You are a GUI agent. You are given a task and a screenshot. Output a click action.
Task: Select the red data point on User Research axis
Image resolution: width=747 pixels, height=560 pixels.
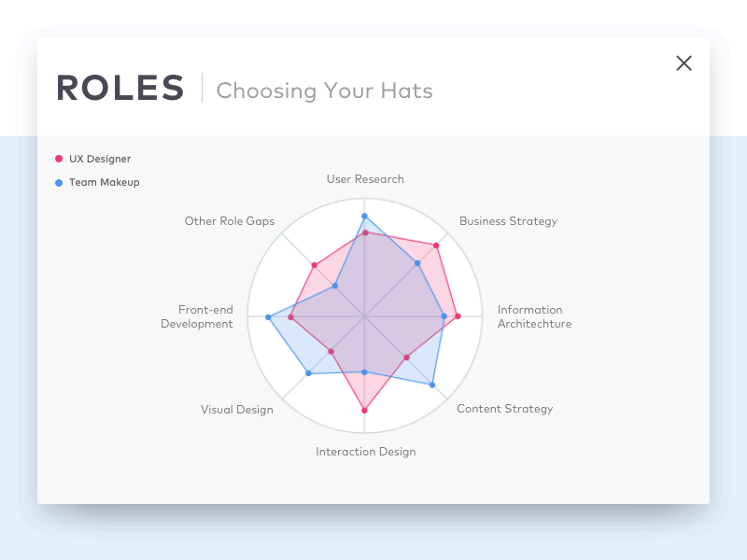tap(365, 233)
